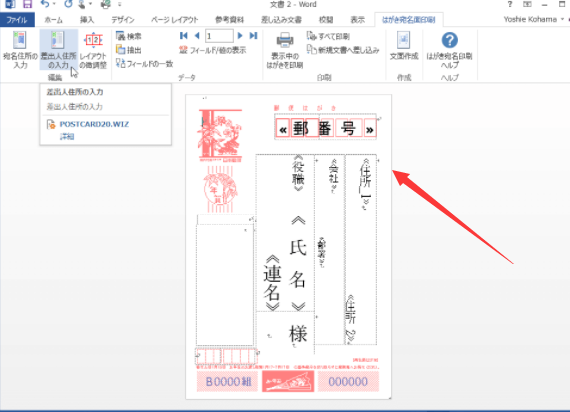Click the 宛名住所の入力 ribbon icon

pyautogui.click(x=20, y=50)
